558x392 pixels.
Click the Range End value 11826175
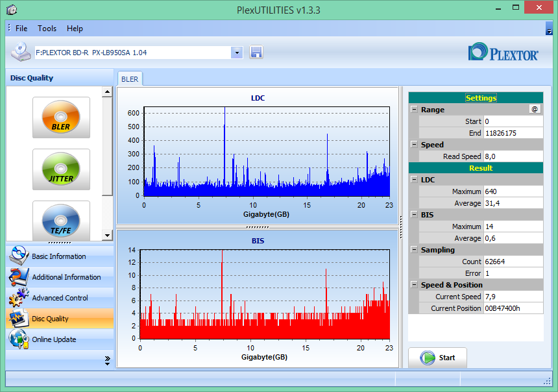513,133
